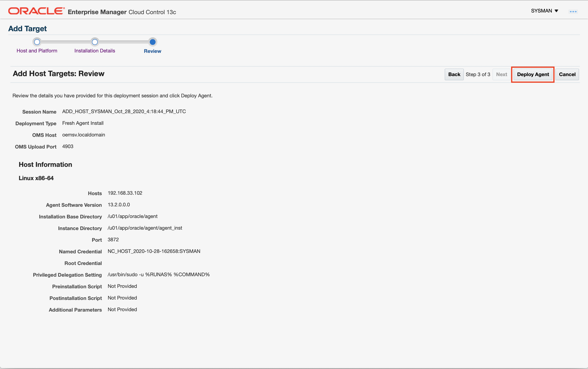Click the disabled Next button
Image resolution: width=588 pixels, height=369 pixels.
[501, 74]
